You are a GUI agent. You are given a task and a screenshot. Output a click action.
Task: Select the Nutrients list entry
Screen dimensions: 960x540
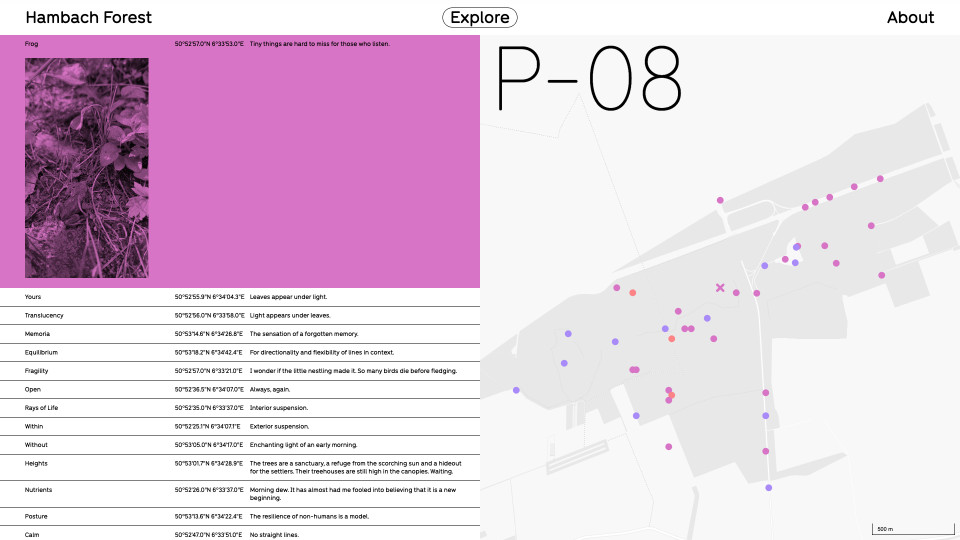(x=240, y=493)
